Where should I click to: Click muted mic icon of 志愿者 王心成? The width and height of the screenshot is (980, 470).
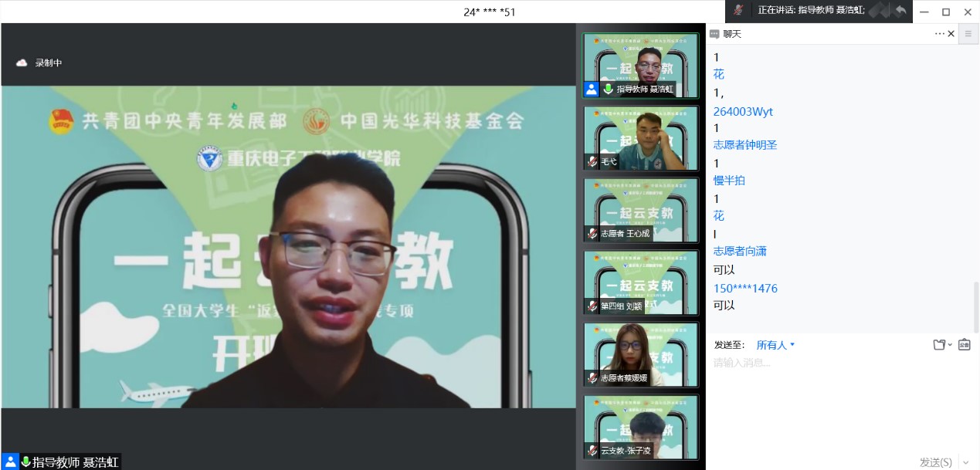(592, 233)
